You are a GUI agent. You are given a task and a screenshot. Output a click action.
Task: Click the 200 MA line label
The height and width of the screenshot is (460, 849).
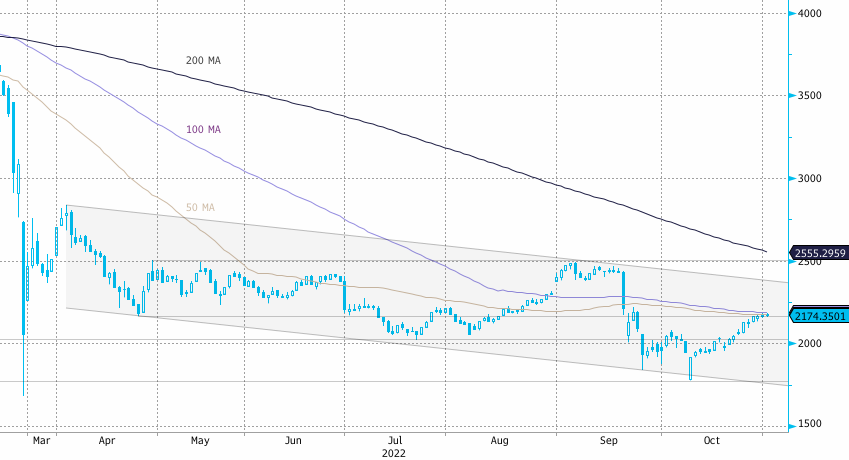coord(203,61)
